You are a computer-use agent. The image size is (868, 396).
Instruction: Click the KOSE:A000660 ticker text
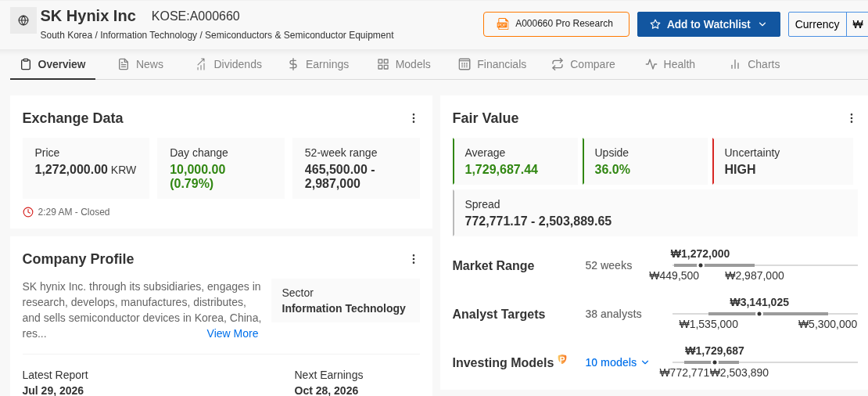[195, 16]
